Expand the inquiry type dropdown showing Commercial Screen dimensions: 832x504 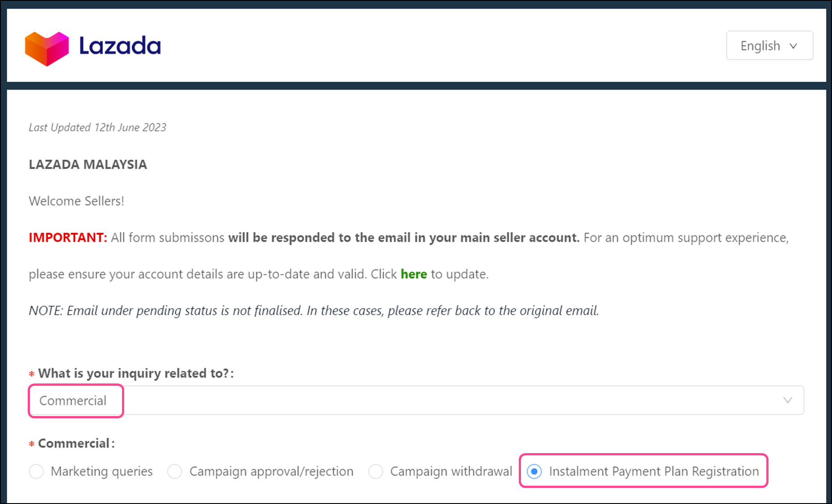coord(416,400)
